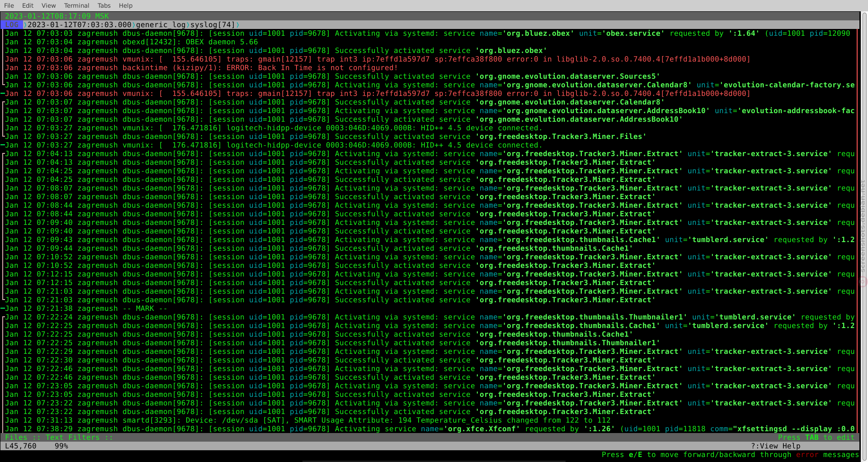Image resolution: width=868 pixels, height=462 pixels.
Task: Click the Sources5 successfully activated line
Action: (333, 76)
